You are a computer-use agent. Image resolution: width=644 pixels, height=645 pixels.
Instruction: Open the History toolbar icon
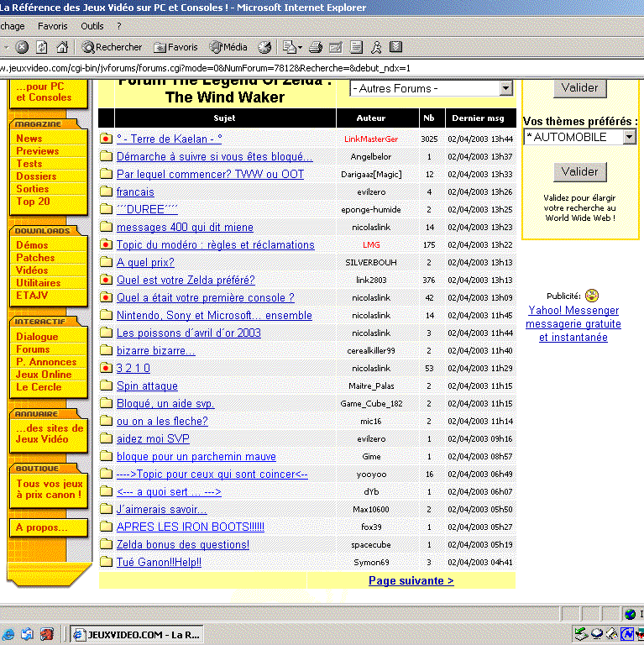pos(264,47)
